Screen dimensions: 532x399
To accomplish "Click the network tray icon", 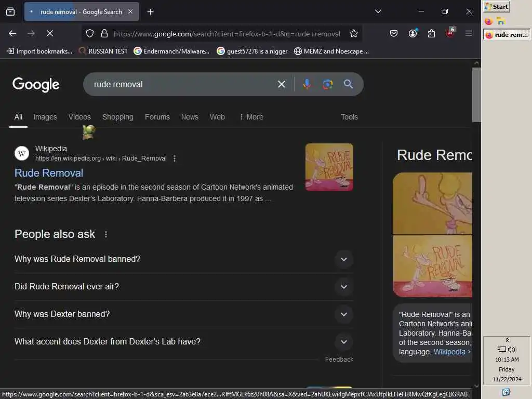I will 502,349.
